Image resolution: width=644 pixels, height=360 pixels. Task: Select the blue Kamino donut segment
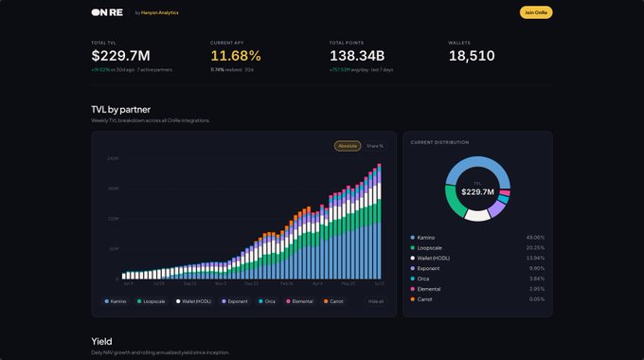pyautogui.click(x=477, y=160)
